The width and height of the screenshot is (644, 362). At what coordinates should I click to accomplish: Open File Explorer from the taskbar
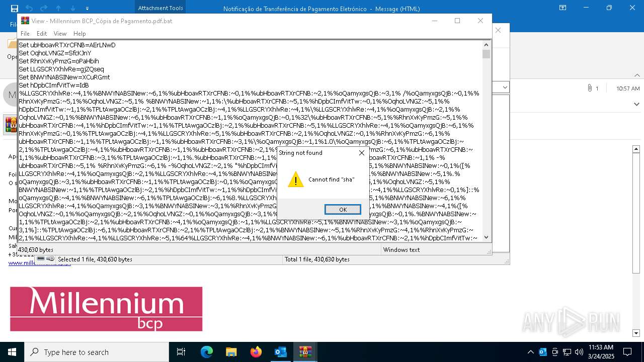pos(231,352)
